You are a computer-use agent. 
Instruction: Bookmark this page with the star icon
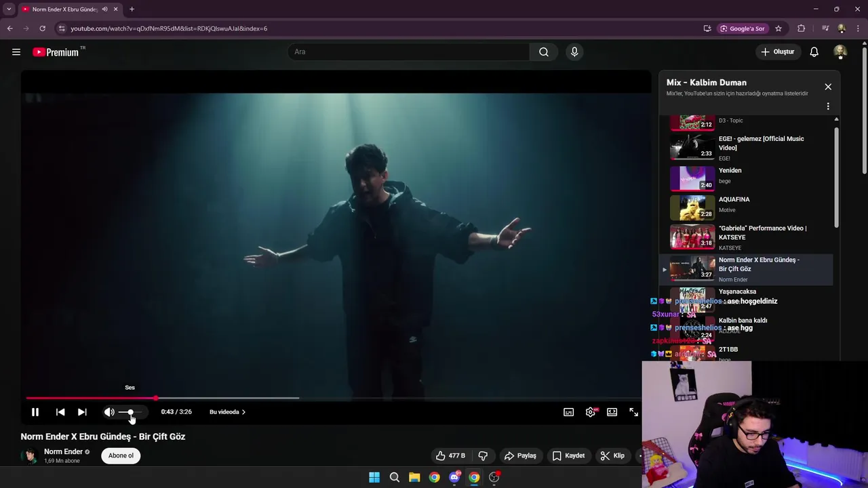click(778, 28)
